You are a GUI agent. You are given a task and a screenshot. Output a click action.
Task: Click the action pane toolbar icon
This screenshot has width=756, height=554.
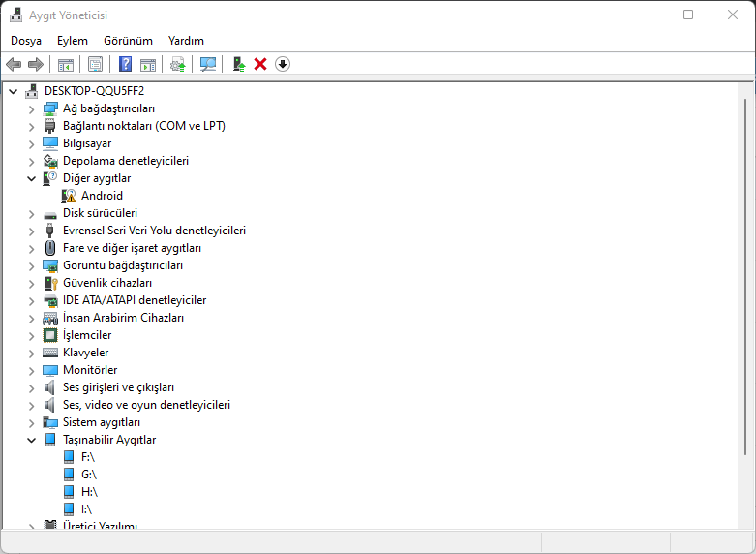pos(148,64)
